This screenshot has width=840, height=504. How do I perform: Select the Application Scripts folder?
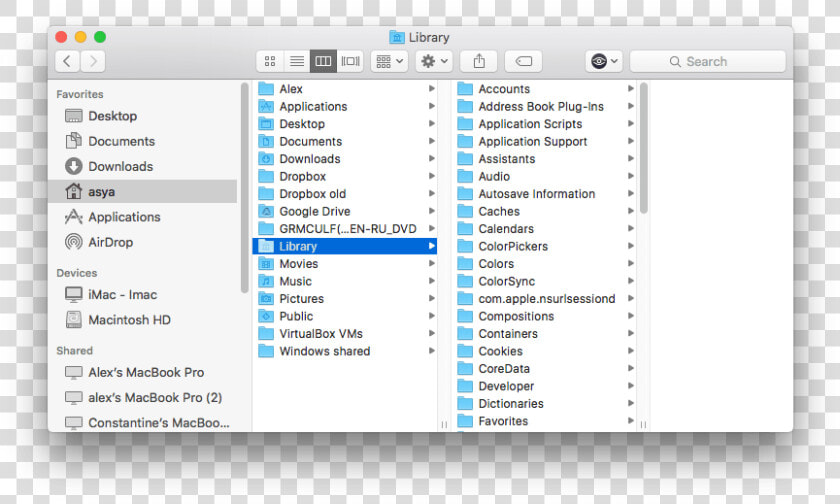pos(545,124)
